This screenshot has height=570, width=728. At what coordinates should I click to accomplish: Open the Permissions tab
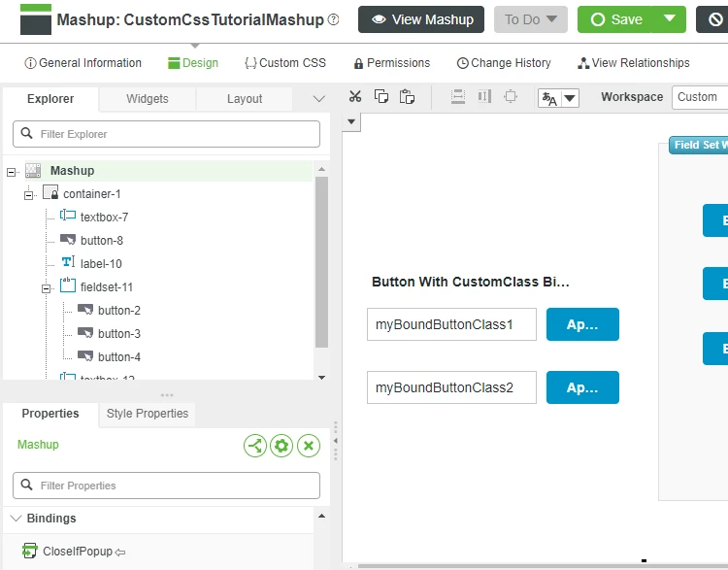click(392, 63)
